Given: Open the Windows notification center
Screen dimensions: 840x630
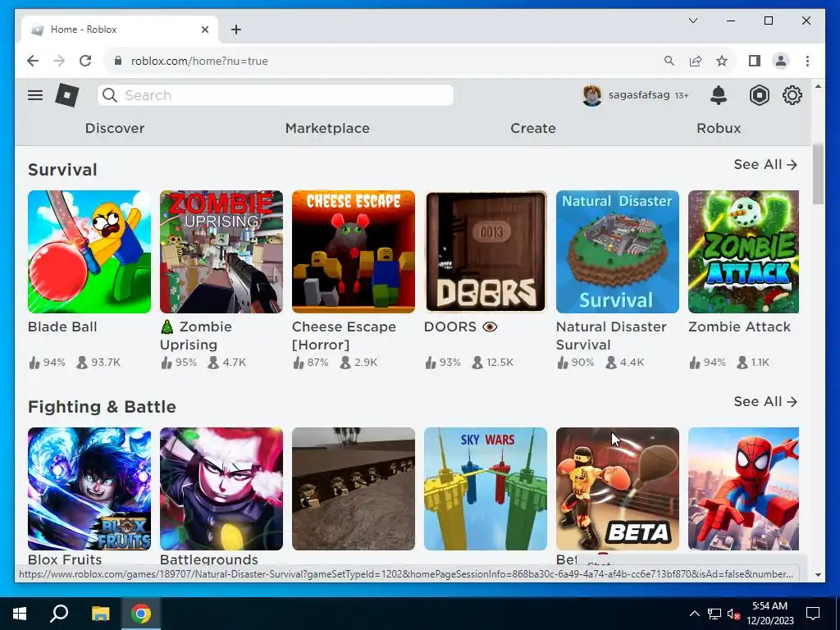Looking at the screenshot, I should tap(813, 614).
